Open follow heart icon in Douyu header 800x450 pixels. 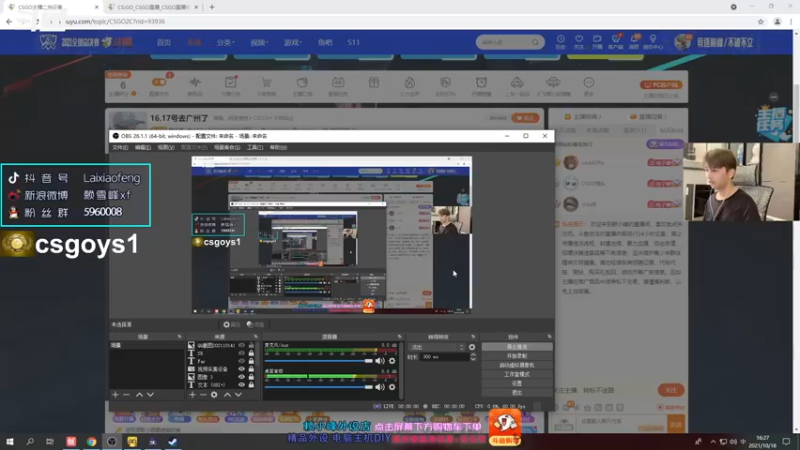pyautogui.click(x=579, y=41)
